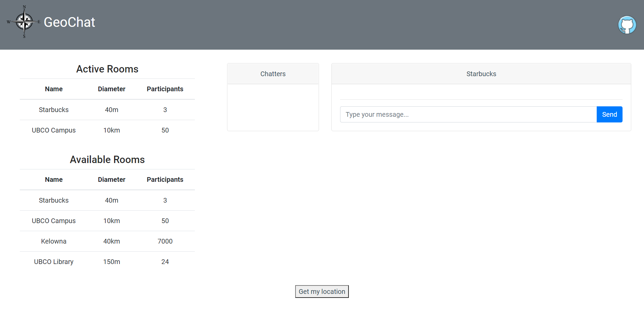This screenshot has height=314, width=644.
Task: Click Participants column header in Active Rooms
Action: click(x=165, y=89)
